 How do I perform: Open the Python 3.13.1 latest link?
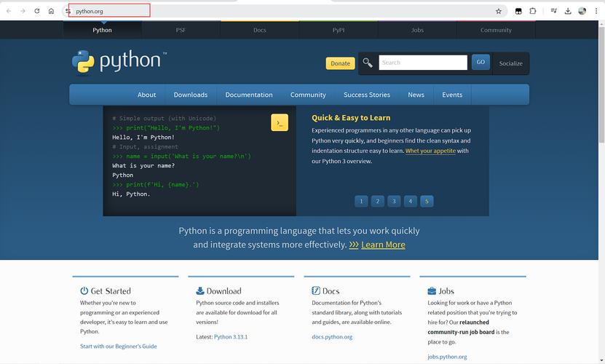(x=231, y=337)
